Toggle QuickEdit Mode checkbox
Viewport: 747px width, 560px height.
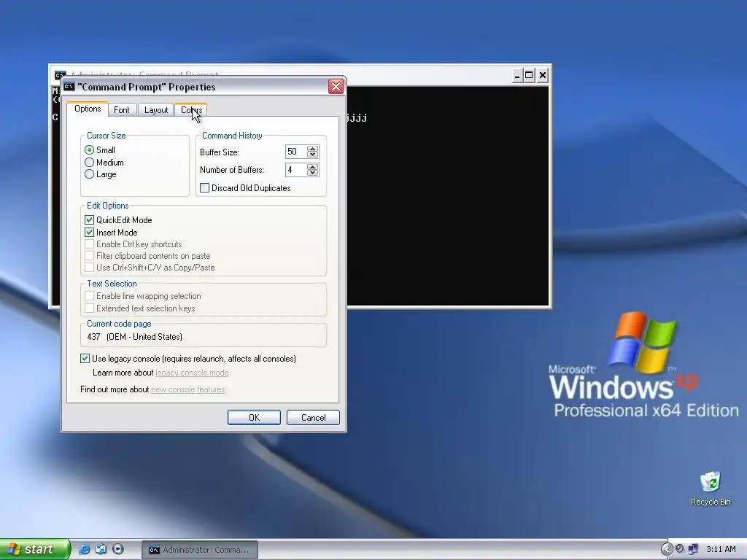(89, 220)
